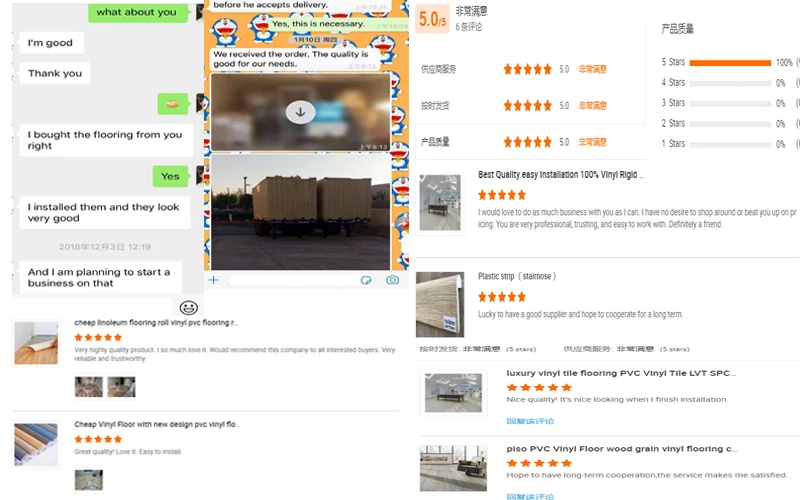
Task: Click the 5 Stars rating bar
Action: pyautogui.click(x=730, y=63)
